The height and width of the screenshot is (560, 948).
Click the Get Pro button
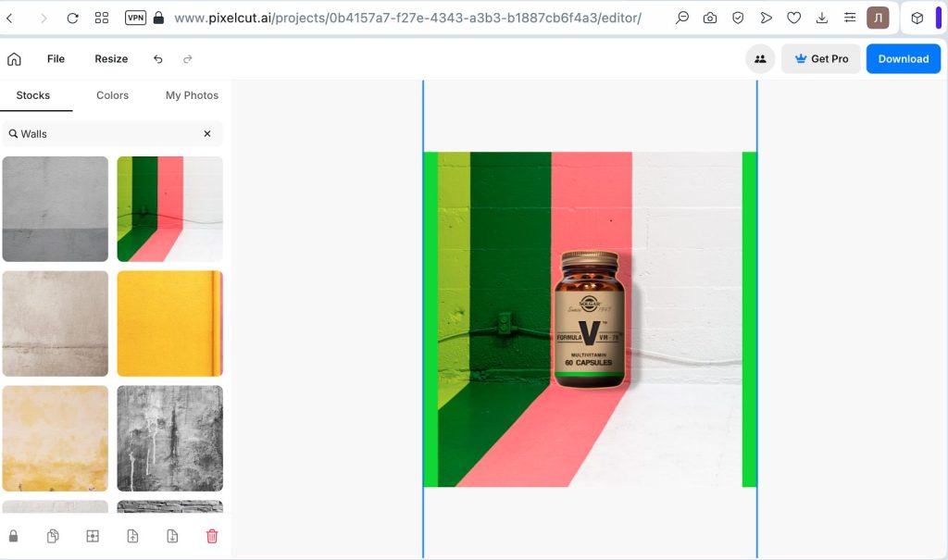tap(820, 58)
